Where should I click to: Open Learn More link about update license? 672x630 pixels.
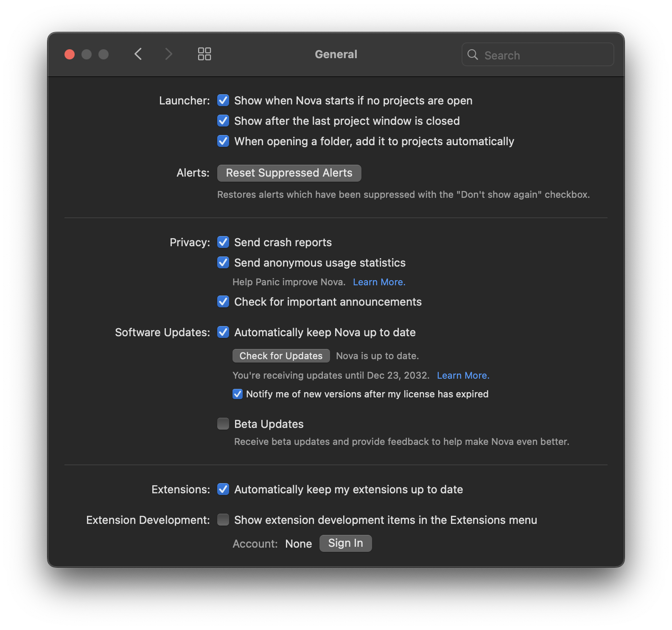[x=463, y=376]
